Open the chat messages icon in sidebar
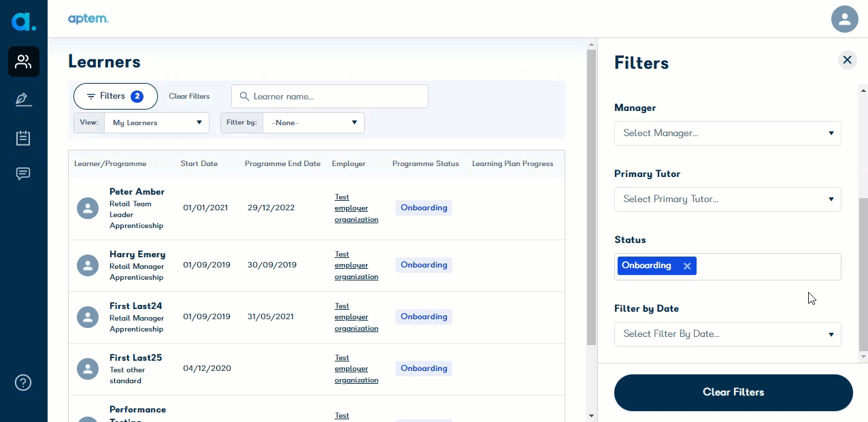 24,174
